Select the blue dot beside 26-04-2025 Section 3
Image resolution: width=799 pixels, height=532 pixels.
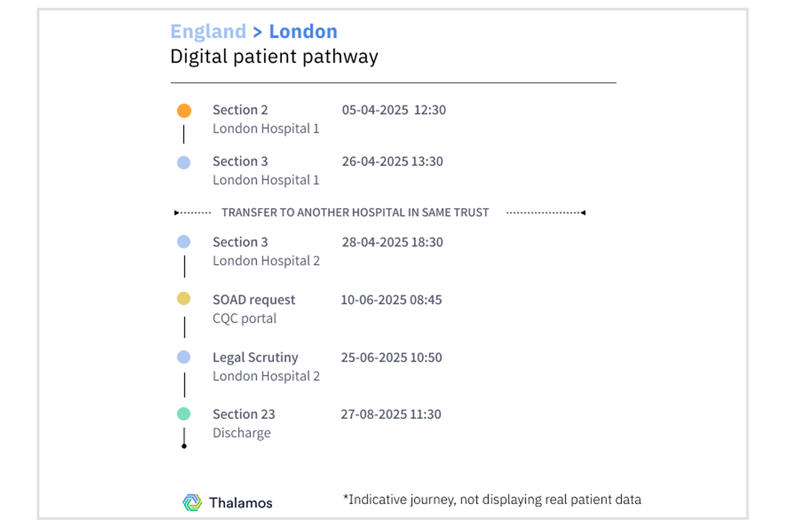coord(184,162)
